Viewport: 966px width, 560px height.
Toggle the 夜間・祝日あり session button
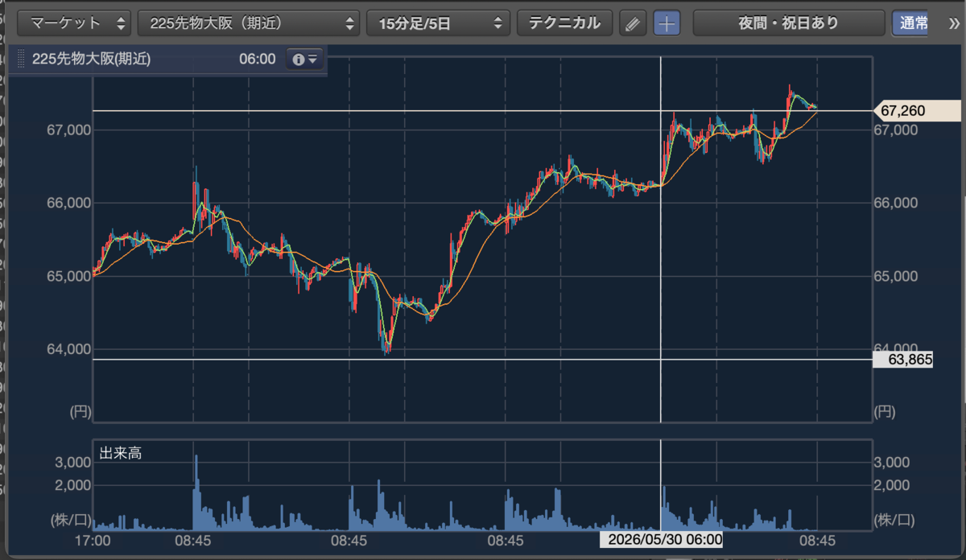788,23
